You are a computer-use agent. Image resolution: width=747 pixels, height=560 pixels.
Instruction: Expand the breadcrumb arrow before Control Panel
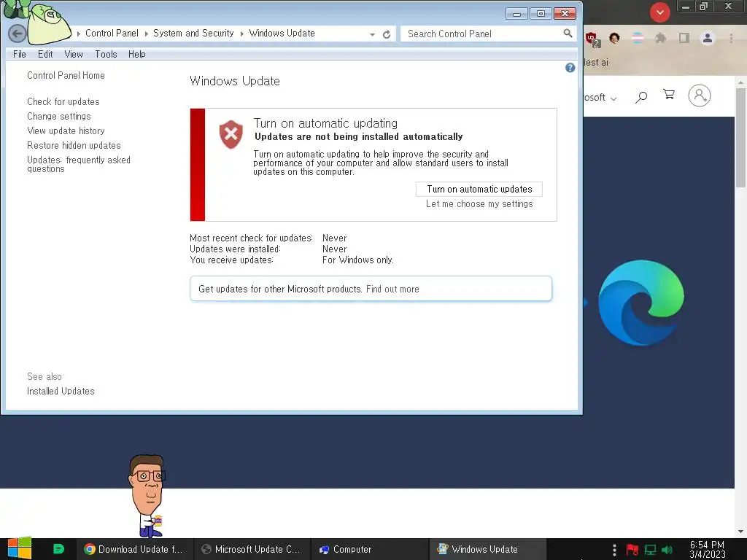click(x=79, y=34)
